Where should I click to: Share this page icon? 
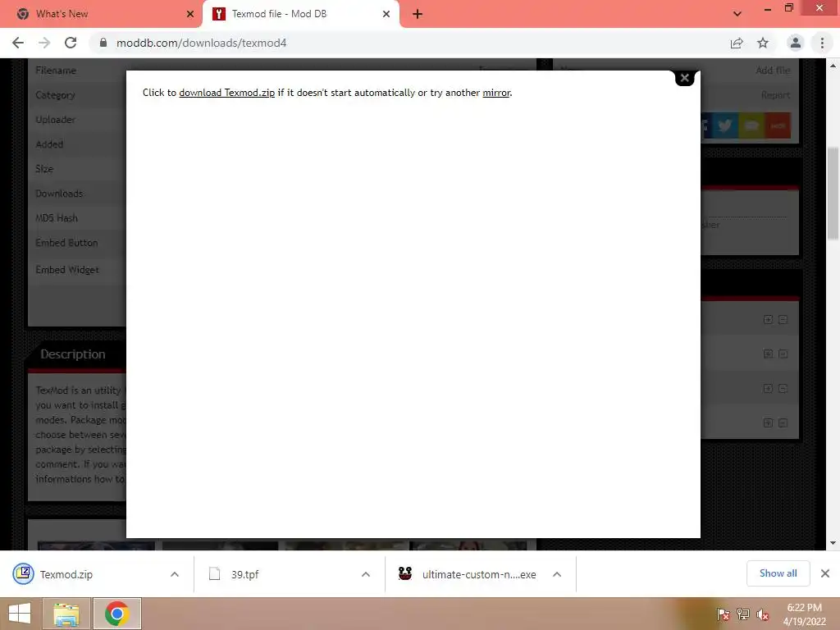(x=737, y=43)
